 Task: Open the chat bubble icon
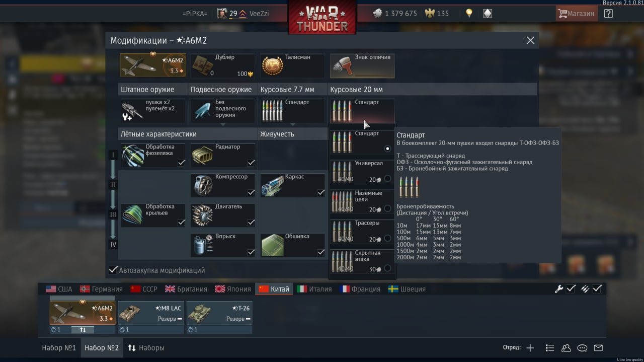582,348
